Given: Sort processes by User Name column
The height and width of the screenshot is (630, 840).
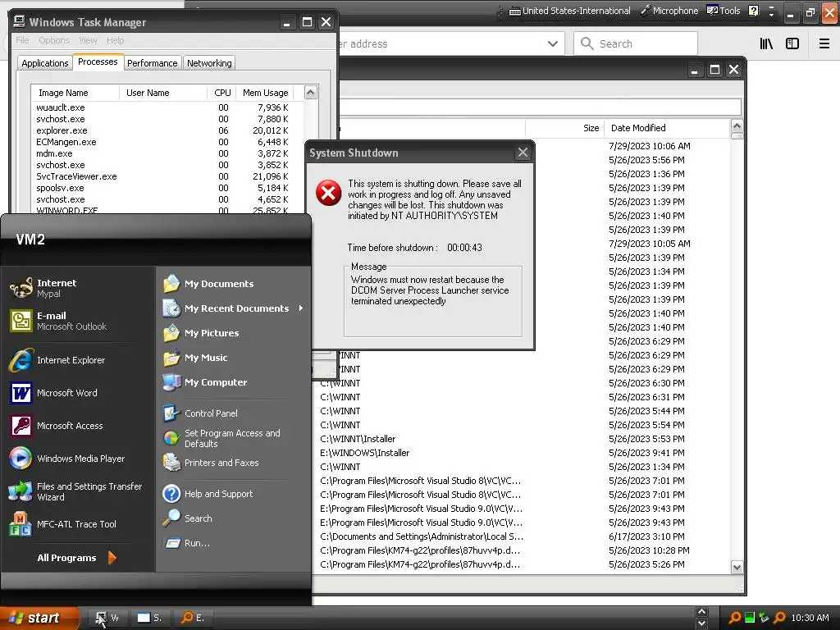Looking at the screenshot, I should coord(163,93).
